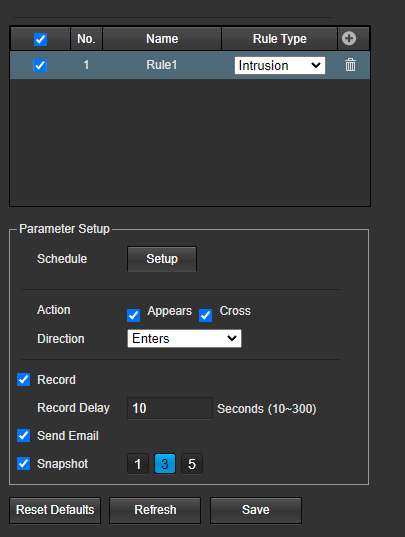Disable the Send Email checkbox

click(24, 436)
